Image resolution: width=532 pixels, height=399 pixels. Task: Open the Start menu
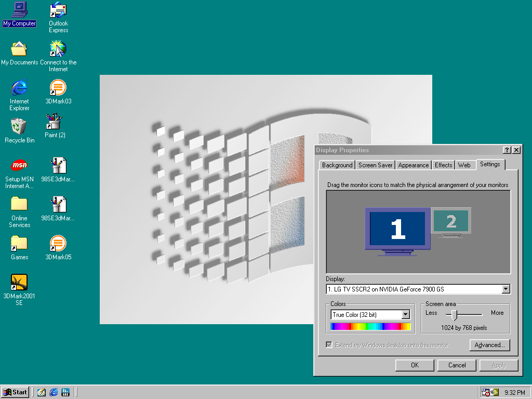[x=15, y=393]
